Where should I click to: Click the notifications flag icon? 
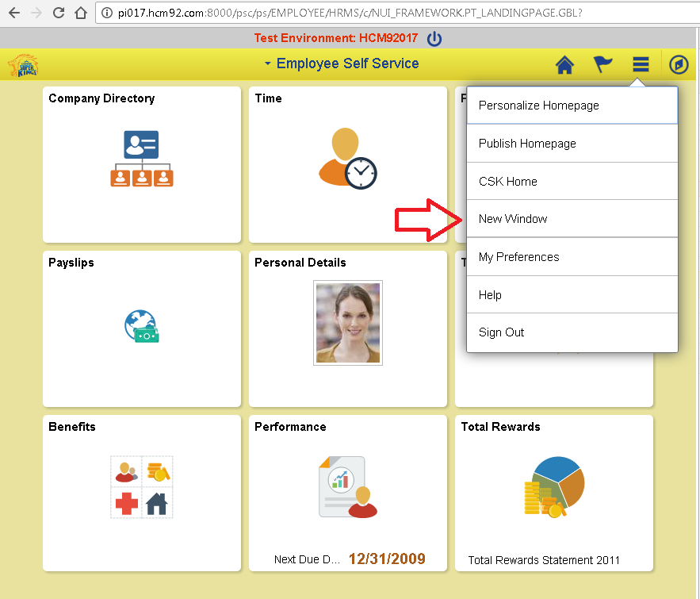coord(602,64)
